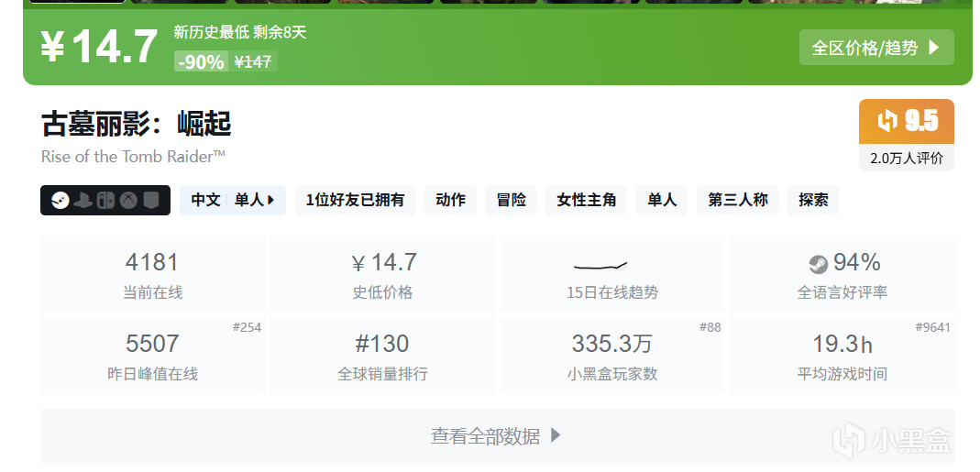Click the Steam logo beside 94% rating
The width and height of the screenshot is (980, 472).
click(x=818, y=265)
